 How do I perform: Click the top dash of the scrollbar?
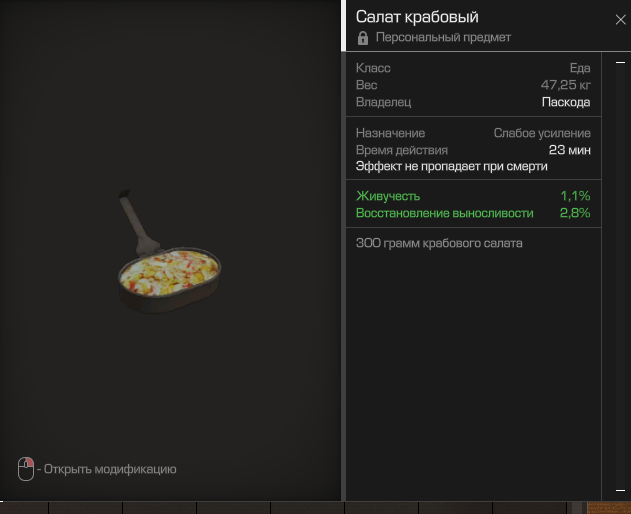click(x=620, y=62)
